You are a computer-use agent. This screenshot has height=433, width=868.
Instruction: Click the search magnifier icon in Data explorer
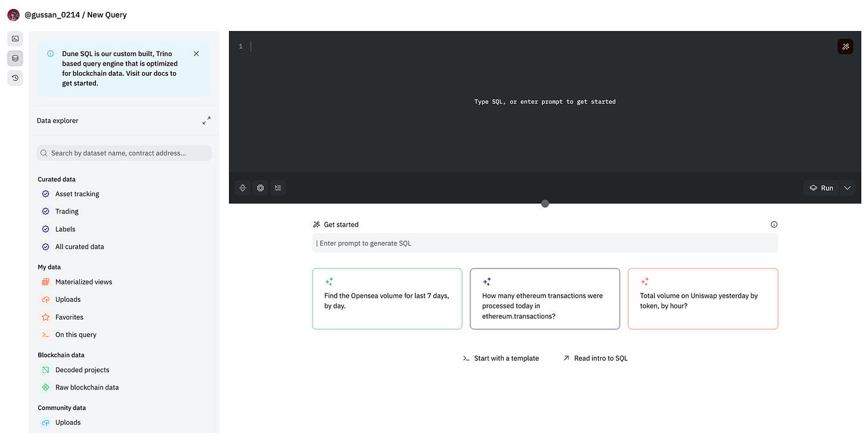coord(44,153)
